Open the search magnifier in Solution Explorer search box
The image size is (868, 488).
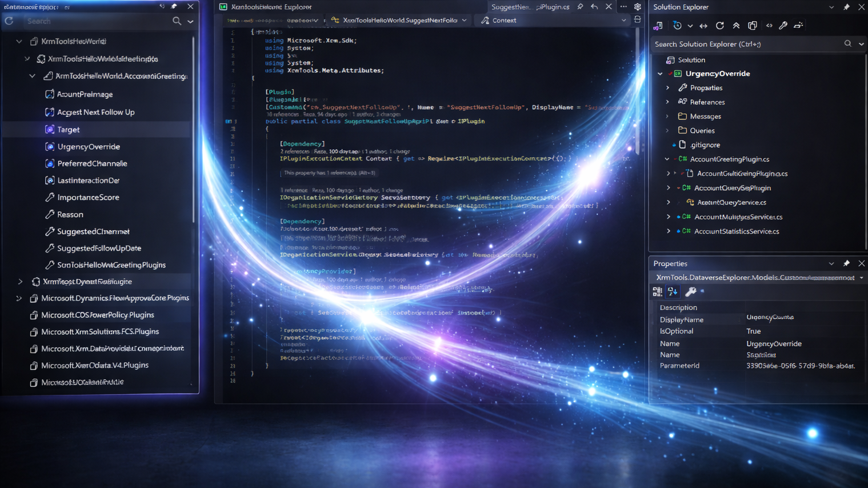tap(848, 44)
